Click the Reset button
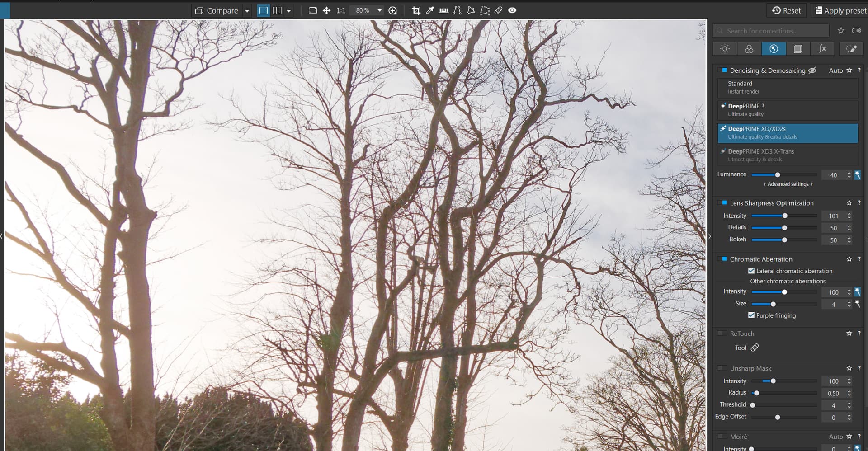Viewport: 868px width, 451px height. click(786, 10)
